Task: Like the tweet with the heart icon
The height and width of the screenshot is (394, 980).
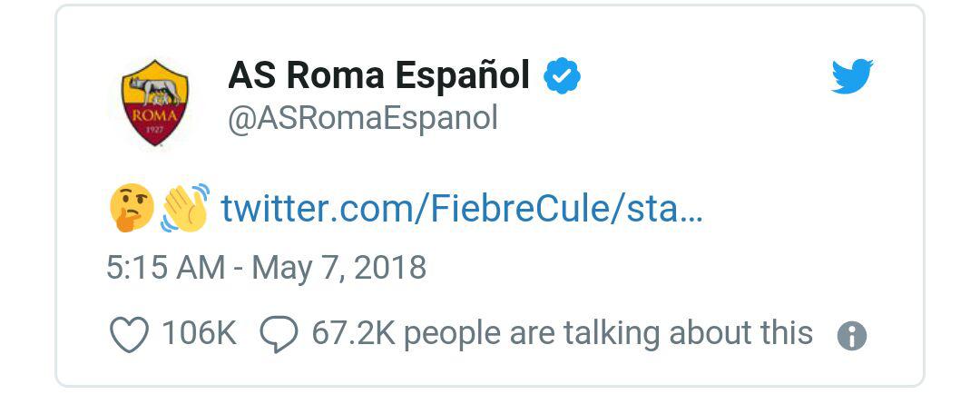Action: click(130, 335)
